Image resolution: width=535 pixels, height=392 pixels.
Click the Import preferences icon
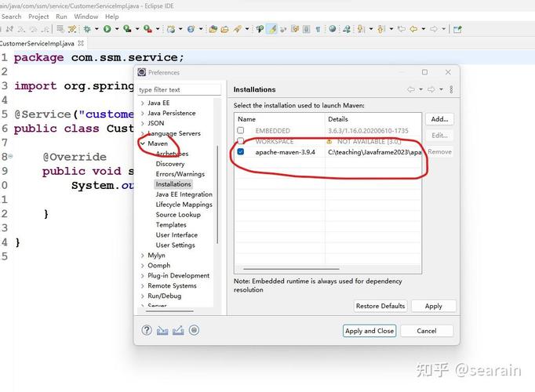(x=162, y=330)
